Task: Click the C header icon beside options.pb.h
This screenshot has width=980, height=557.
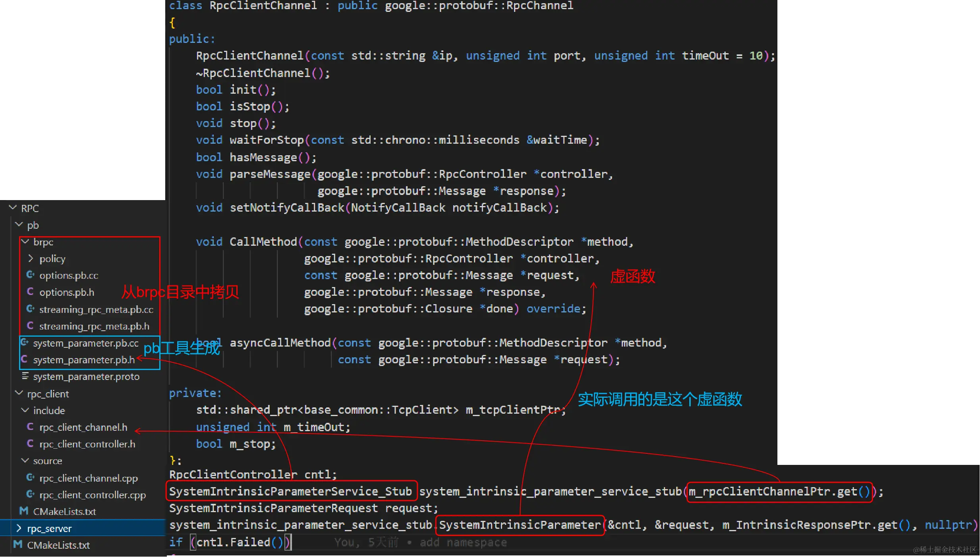Action: (x=30, y=292)
